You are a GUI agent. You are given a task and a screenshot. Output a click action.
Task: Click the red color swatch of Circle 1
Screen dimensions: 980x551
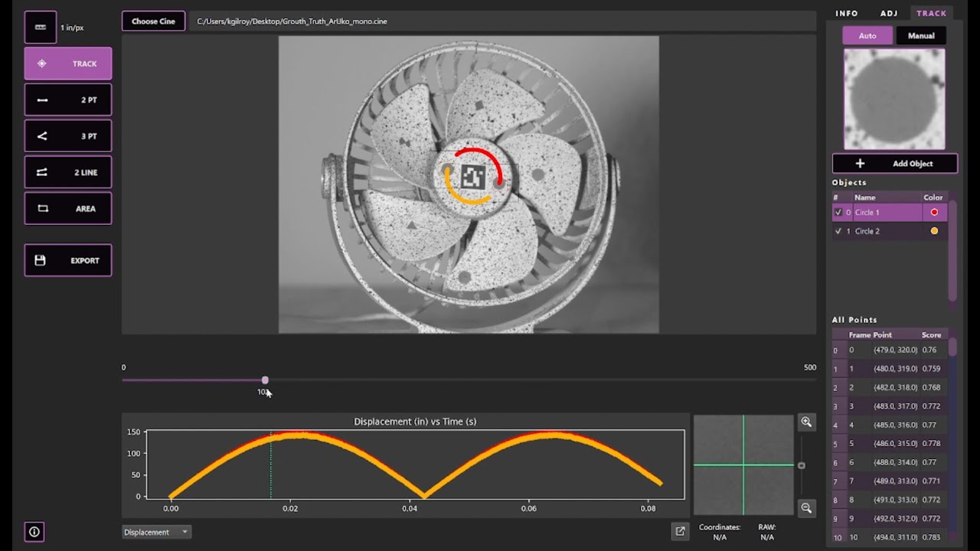pyautogui.click(x=934, y=212)
